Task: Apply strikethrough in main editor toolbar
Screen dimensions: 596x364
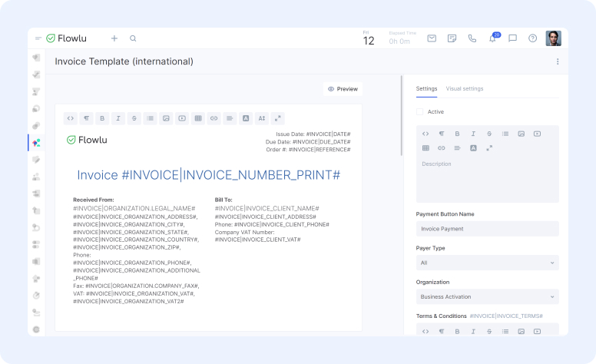Action: tap(134, 118)
